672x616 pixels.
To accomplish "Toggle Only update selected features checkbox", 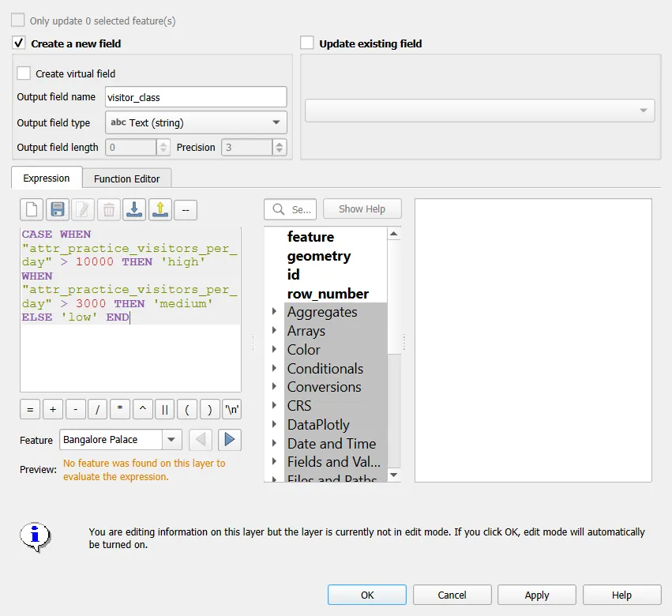I will (x=17, y=21).
